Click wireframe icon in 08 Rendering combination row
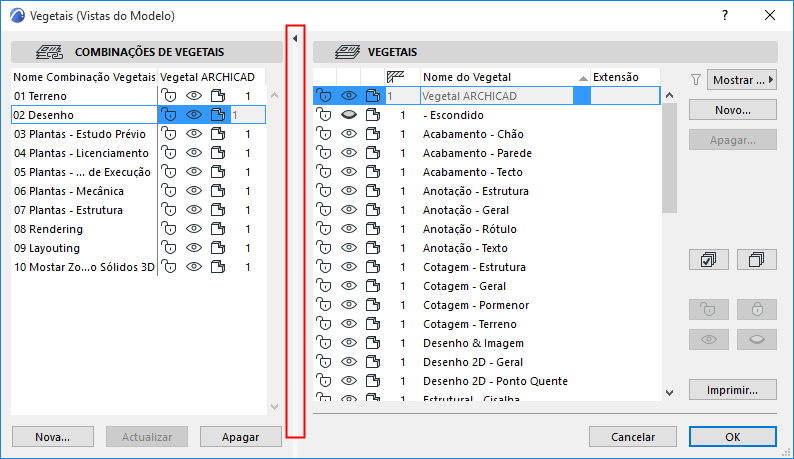This screenshot has height=459, width=794. tap(217, 229)
